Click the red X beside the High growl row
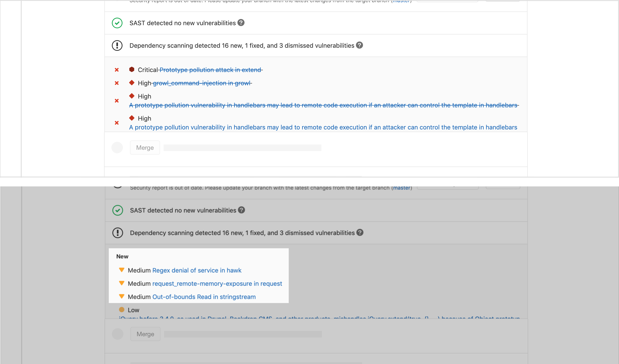This screenshot has width=619, height=364. (117, 83)
